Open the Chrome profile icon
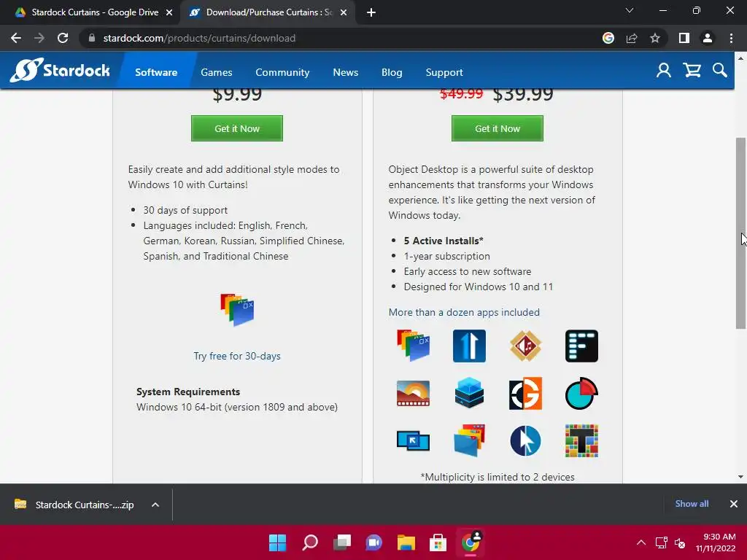 point(708,38)
